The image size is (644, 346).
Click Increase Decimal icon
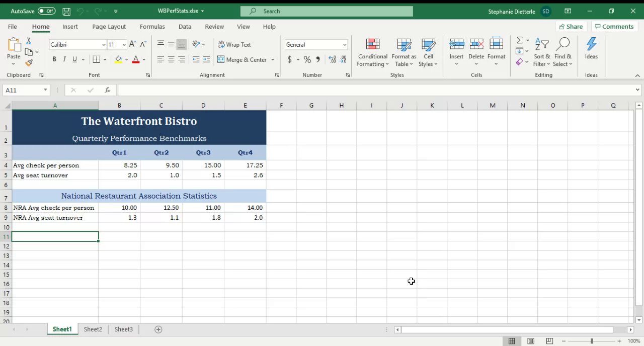point(333,59)
